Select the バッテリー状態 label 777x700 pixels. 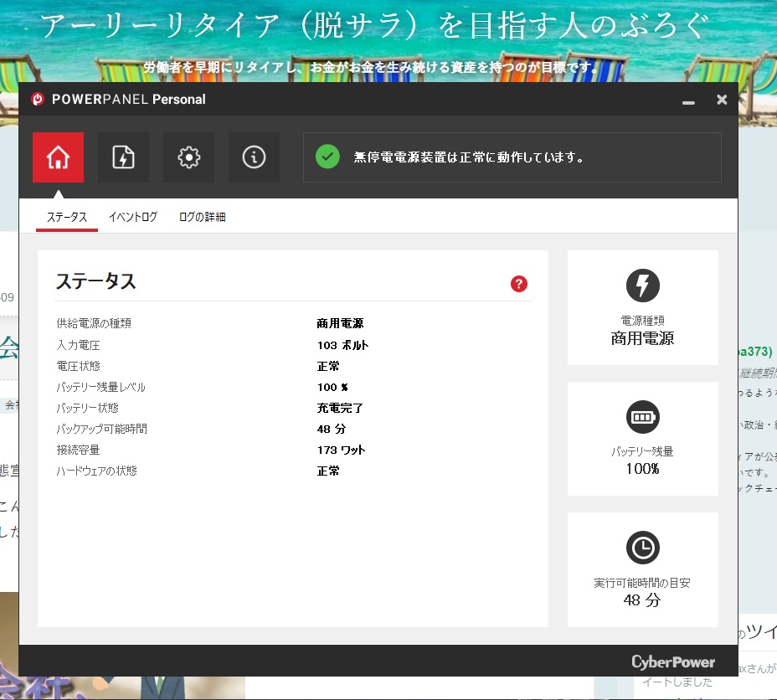pyautogui.click(x=87, y=408)
